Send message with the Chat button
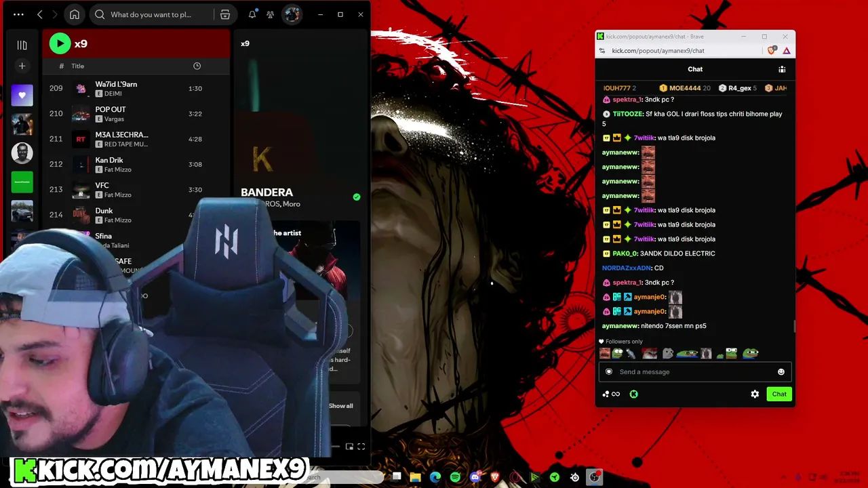 (779, 394)
